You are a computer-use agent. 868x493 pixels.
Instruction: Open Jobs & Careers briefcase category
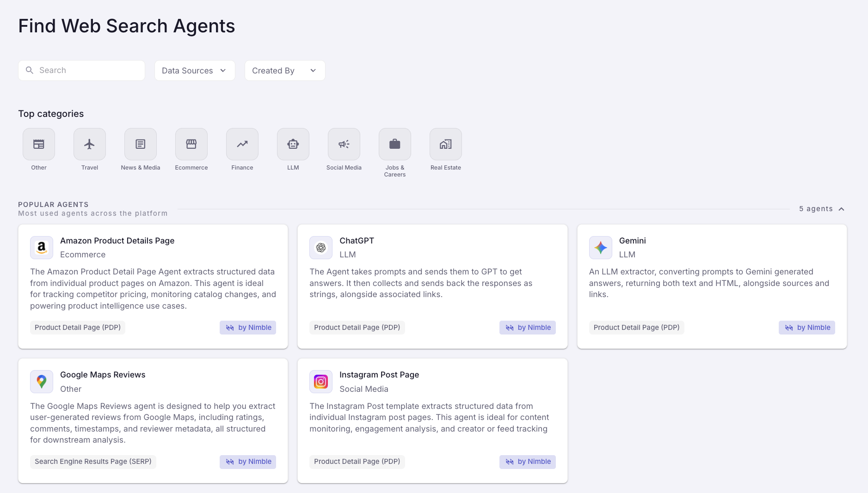(395, 144)
